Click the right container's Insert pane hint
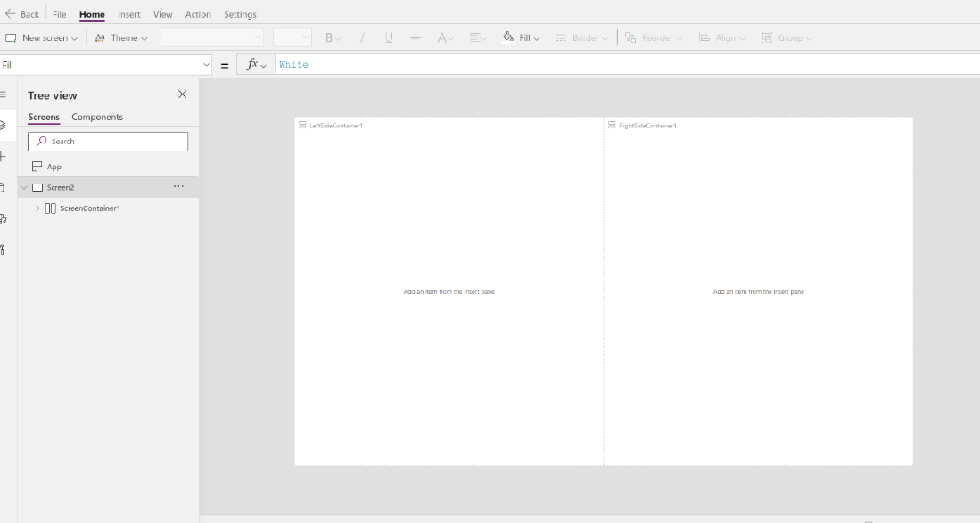The width and height of the screenshot is (980, 523). [x=759, y=292]
